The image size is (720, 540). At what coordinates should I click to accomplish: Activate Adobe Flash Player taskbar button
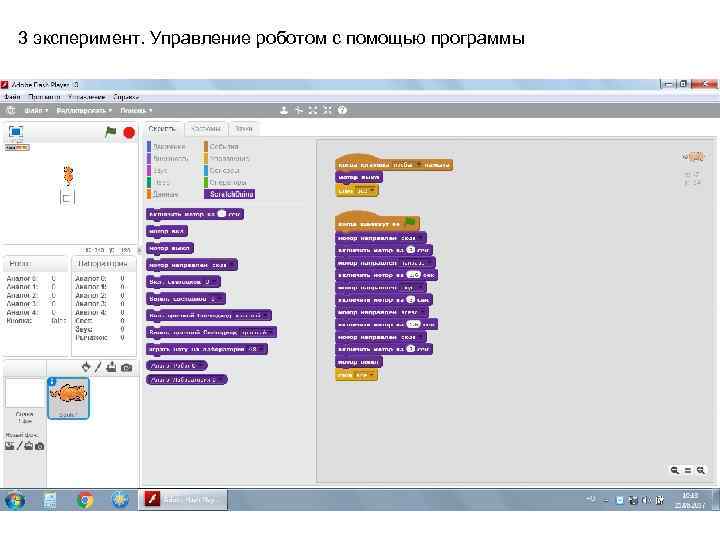tap(183, 500)
